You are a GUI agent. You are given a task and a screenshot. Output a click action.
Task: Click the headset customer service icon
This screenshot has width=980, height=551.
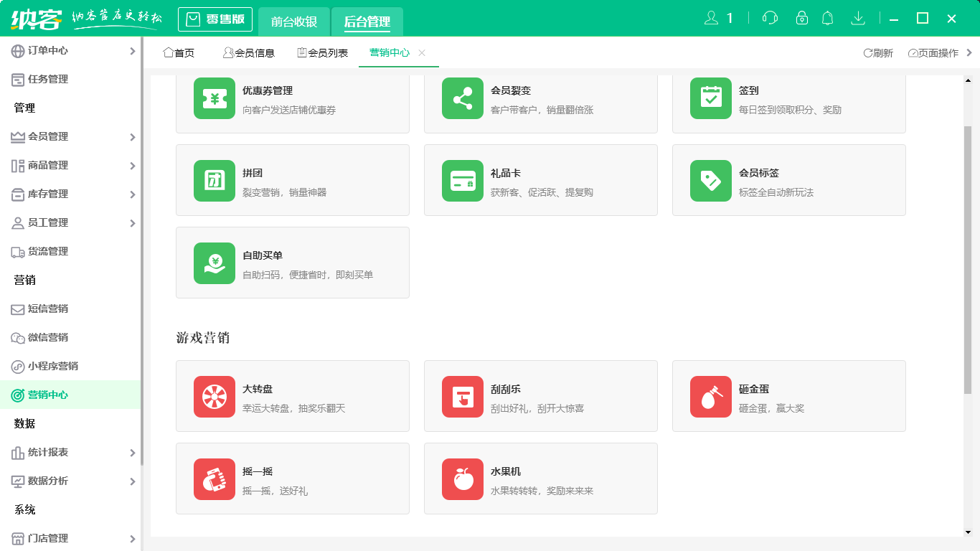click(x=769, y=18)
